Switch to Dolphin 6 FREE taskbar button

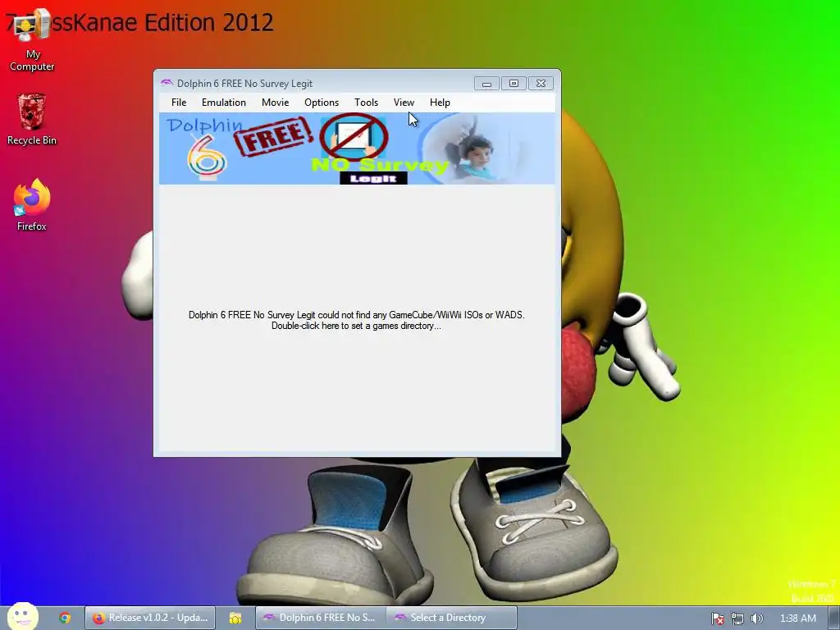pos(321,618)
